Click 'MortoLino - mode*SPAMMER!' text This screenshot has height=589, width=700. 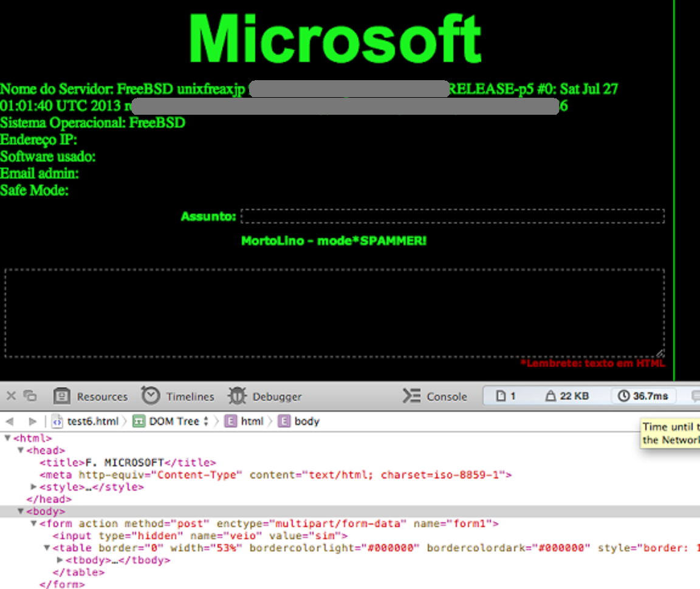click(x=334, y=241)
